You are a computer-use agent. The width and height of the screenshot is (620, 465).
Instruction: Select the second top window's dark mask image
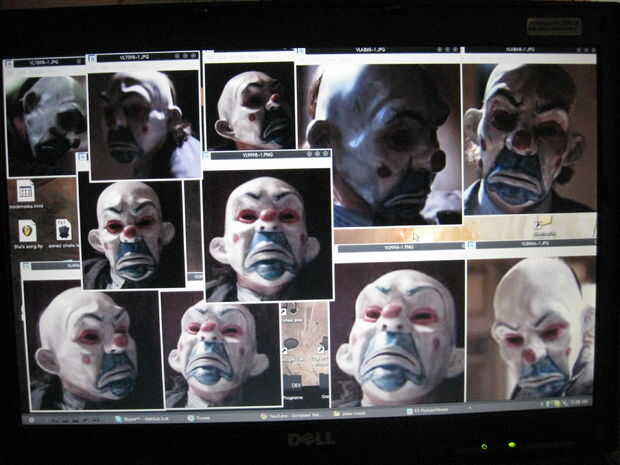tap(144, 125)
